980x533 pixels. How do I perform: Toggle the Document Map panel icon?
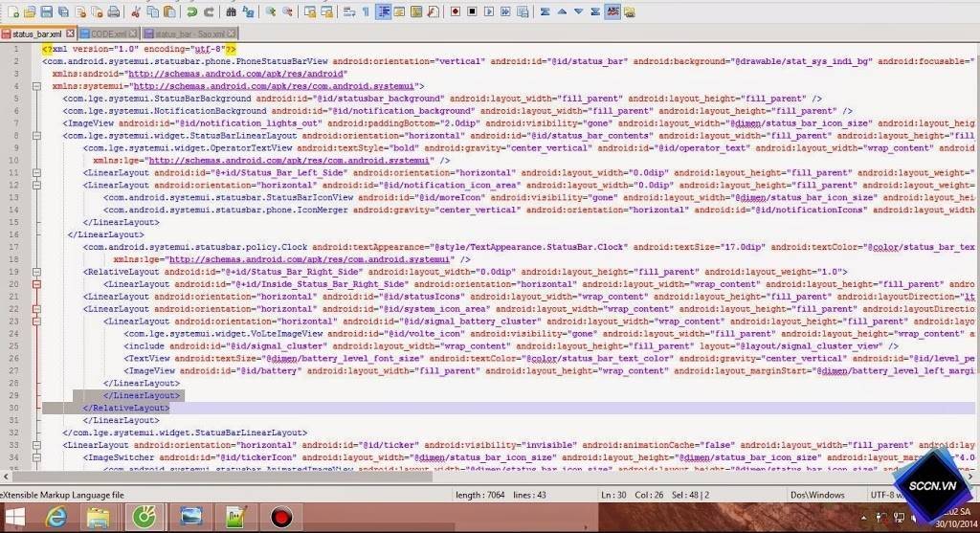click(x=416, y=11)
